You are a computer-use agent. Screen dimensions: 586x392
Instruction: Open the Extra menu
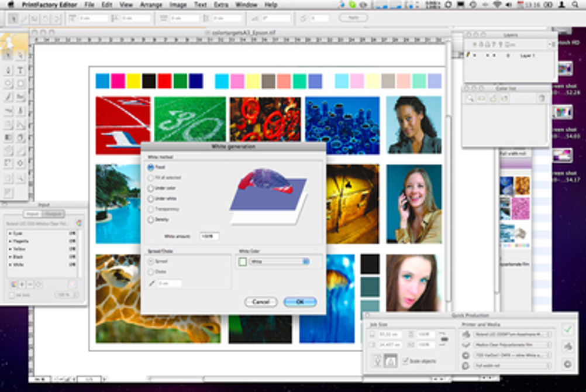pos(221,5)
